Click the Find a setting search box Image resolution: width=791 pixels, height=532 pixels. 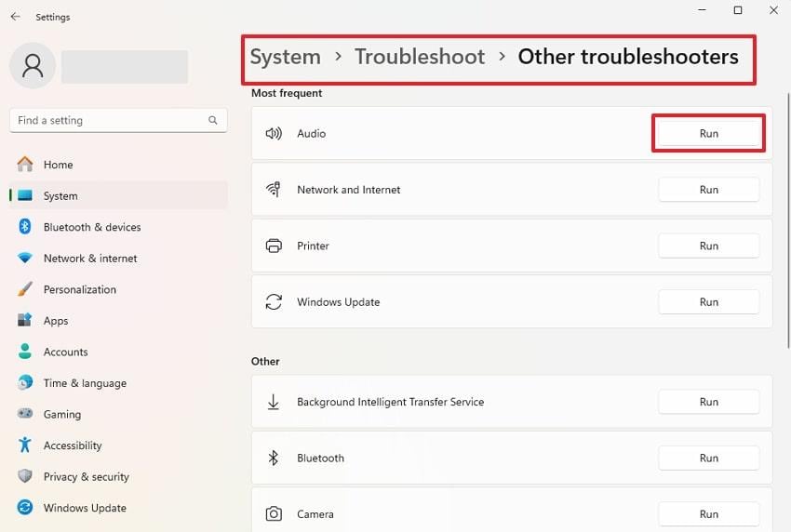(118, 120)
